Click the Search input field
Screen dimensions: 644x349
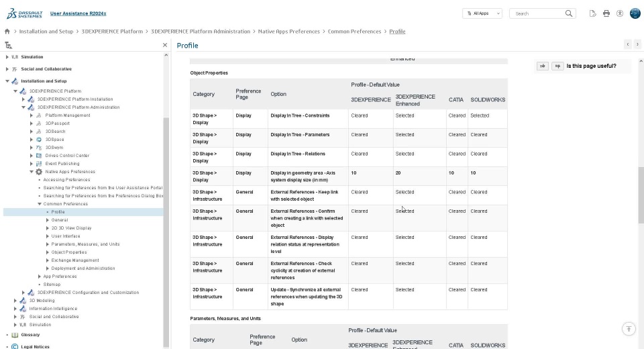[538, 13]
